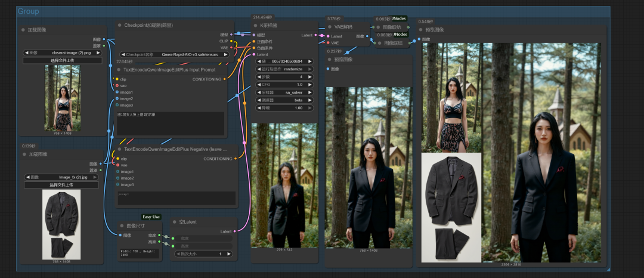The width and height of the screenshot is (644, 278).
Task: Select the Group title label
Action: (x=29, y=11)
